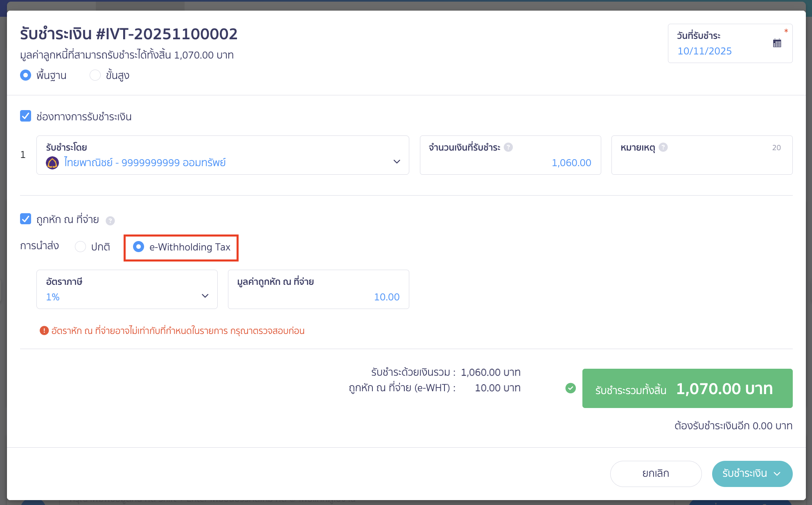Viewport: 812px width, 505px height.
Task: Edit the received amount field showing 1,060.00
Action: (571, 162)
